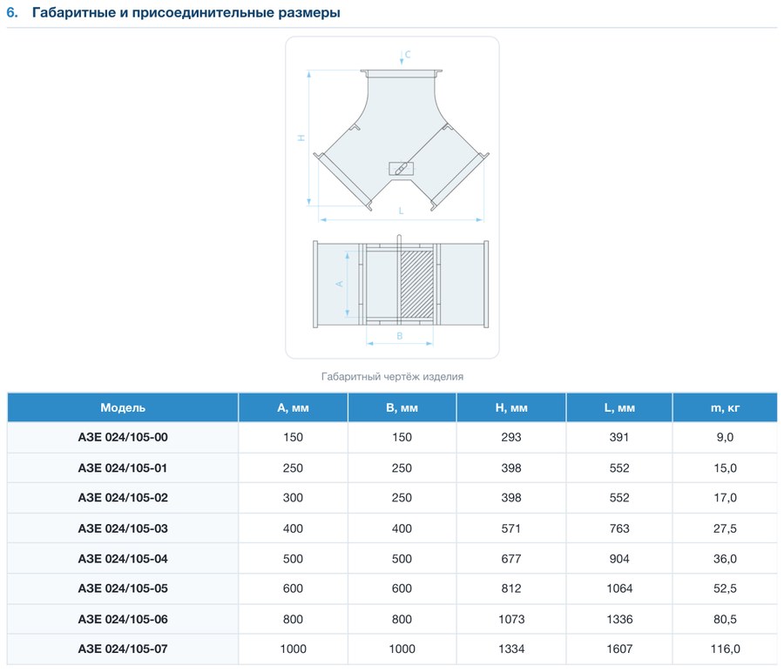Select the 'L, мм' column header
The height and width of the screenshot is (672, 784).
pyautogui.click(x=619, y=407)
